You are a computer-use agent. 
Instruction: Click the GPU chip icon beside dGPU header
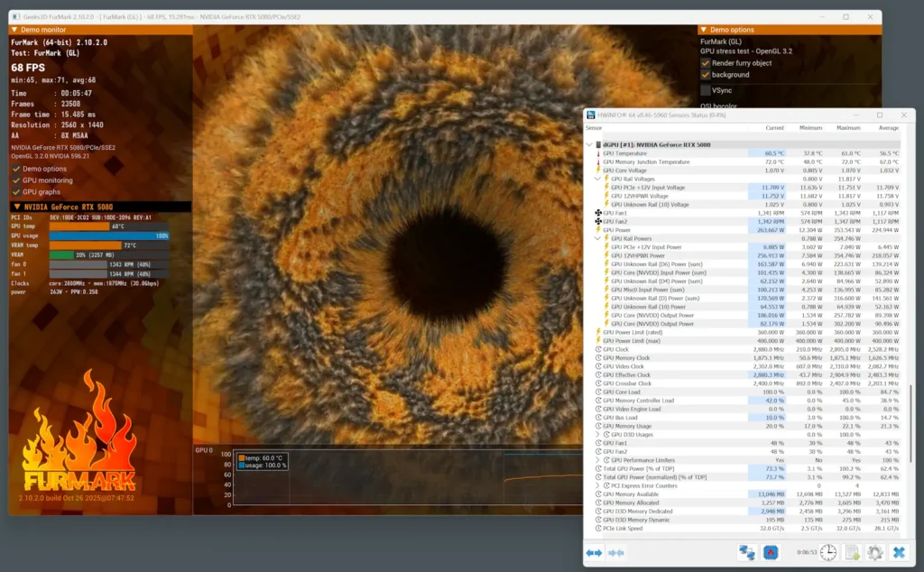[598, 144]
